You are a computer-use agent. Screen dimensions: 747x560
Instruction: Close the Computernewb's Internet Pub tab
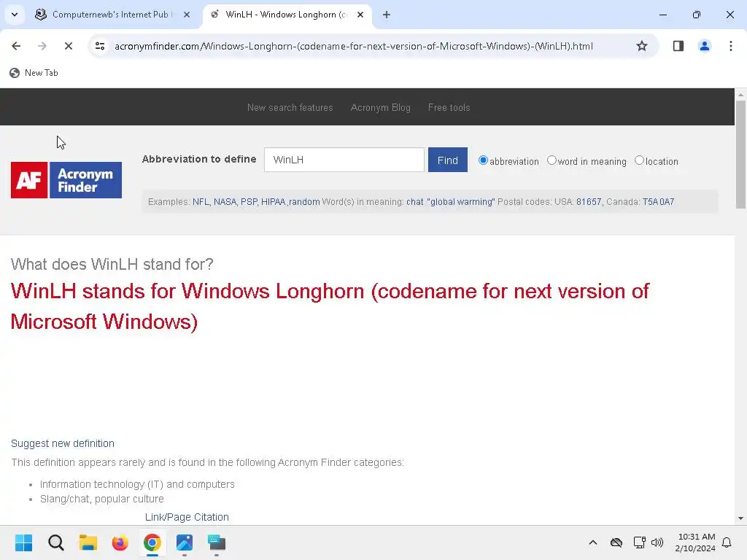coord(187,15)
